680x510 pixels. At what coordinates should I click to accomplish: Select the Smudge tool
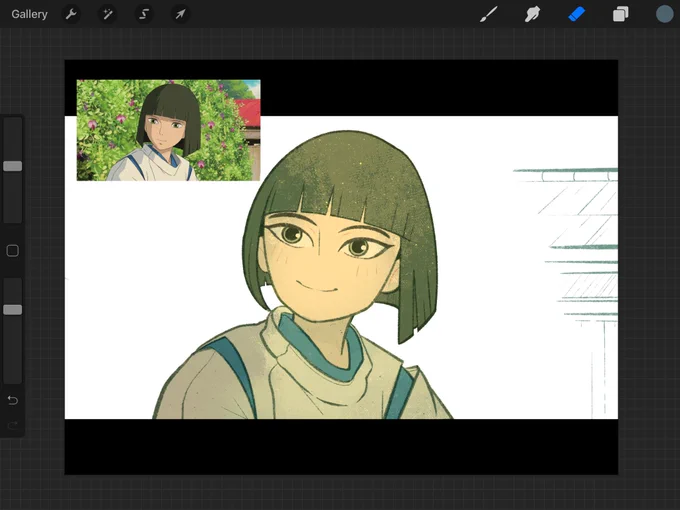pyautogui.click(x=532, y=14)
